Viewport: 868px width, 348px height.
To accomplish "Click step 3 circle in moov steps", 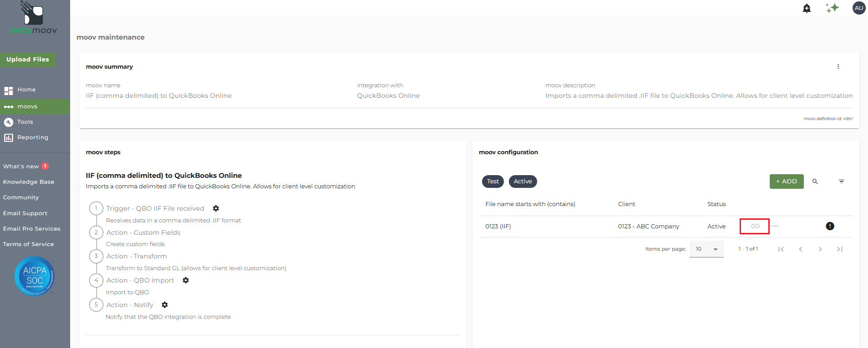I will pyautogui.click(x=96, y=256).
